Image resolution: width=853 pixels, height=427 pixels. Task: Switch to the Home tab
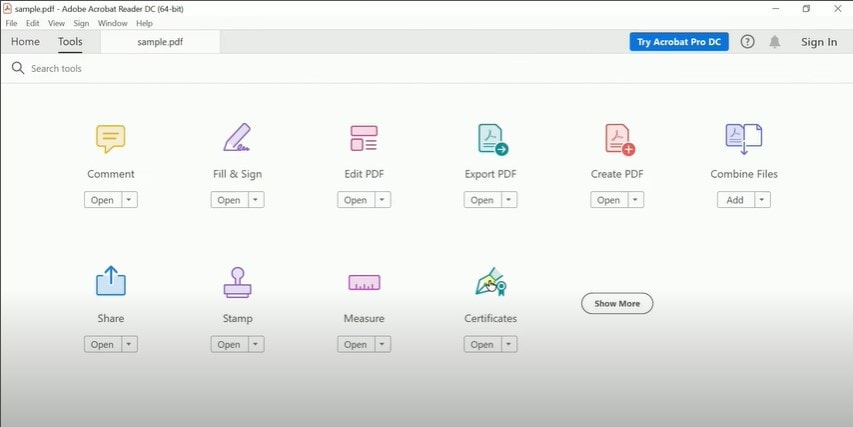25,42
